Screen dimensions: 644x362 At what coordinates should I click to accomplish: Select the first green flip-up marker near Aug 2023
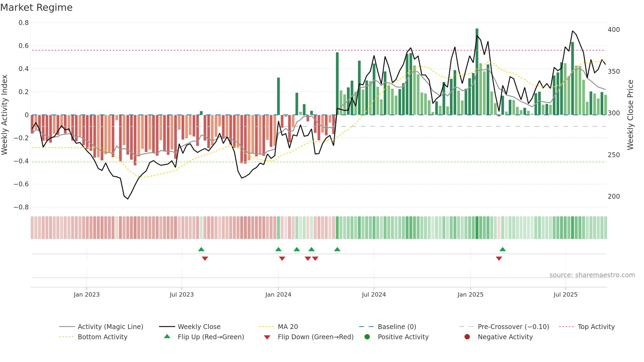201,249
